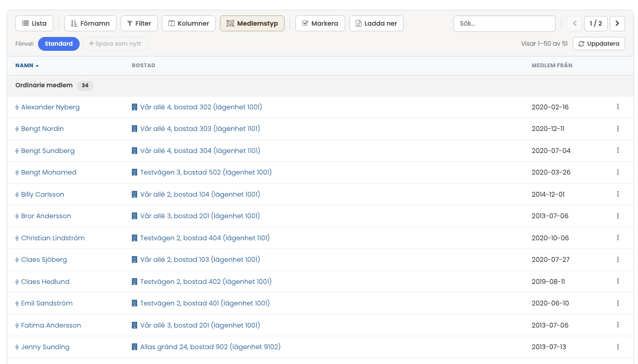Click the person icon beside Billy Carlsson
Viewport: 638px width, 364px height.
tap(17, 195)
